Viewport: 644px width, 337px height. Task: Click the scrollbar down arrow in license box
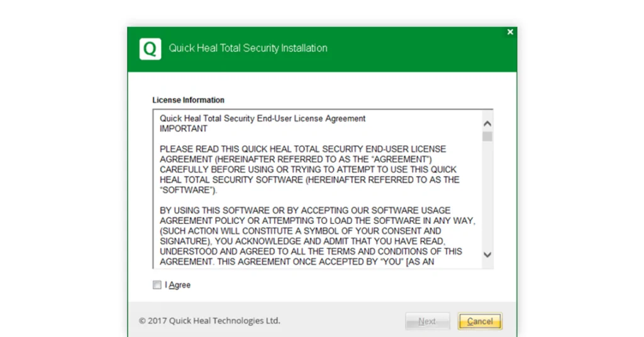(487, 255)
